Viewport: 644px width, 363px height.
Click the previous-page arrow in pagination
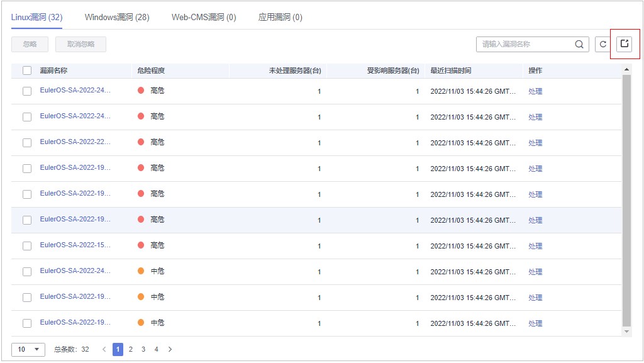(x=104, y=349)
